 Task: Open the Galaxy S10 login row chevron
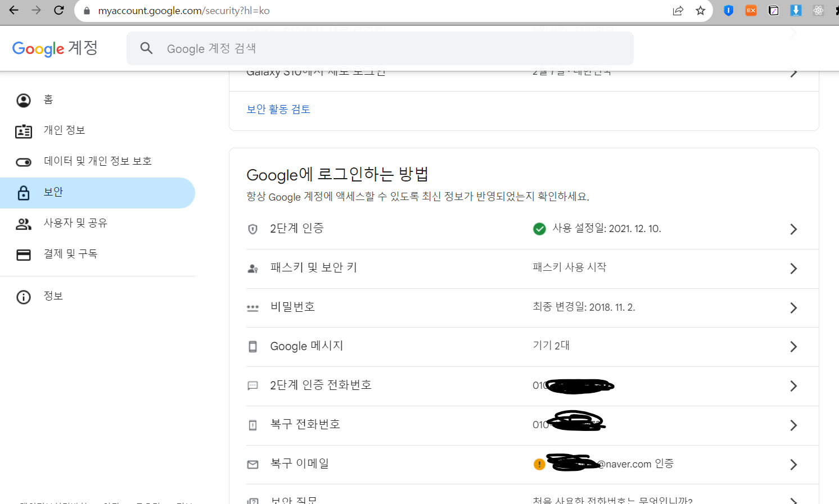tap(793, 74)
